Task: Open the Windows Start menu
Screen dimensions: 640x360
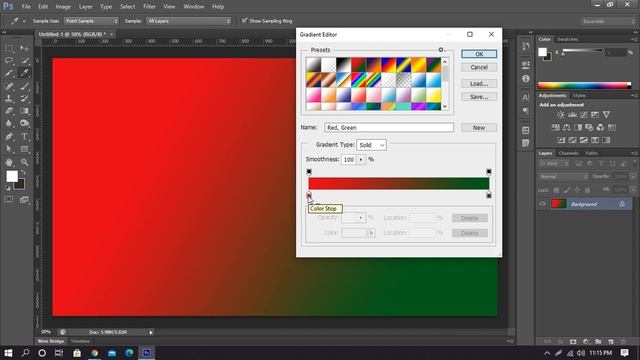Action: tap(8, 353)
